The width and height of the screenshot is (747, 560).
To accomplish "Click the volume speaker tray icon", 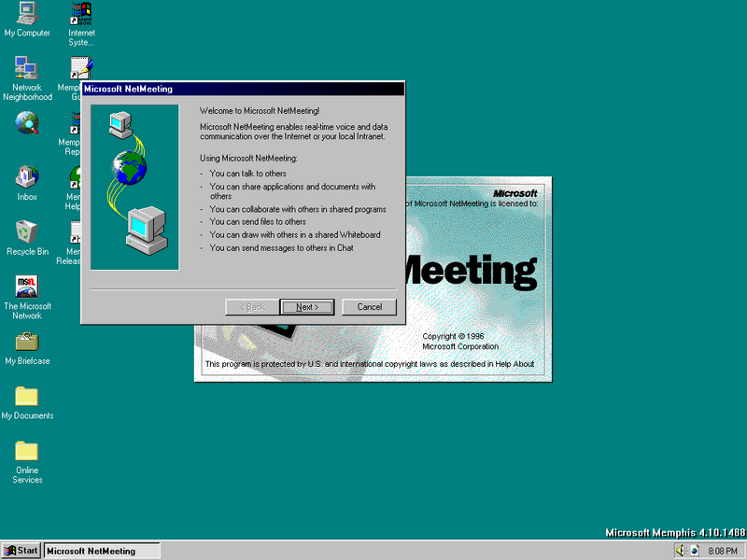I will [681, 551].
